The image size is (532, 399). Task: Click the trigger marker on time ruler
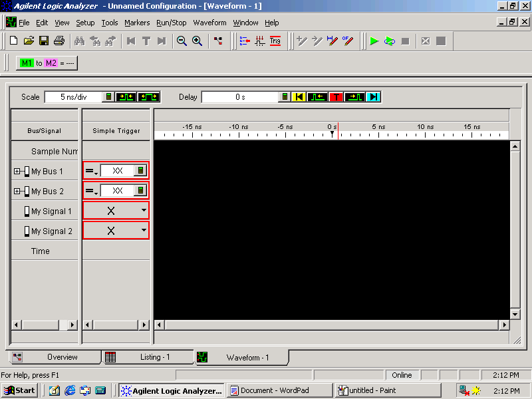(332, 134)
